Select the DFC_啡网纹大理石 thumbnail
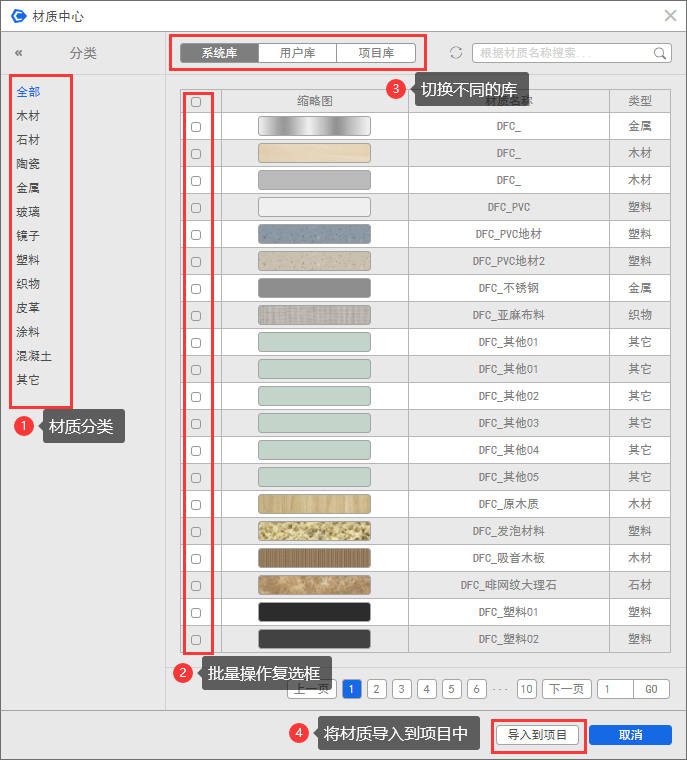The image size is (687, 760). click(314, 585)
